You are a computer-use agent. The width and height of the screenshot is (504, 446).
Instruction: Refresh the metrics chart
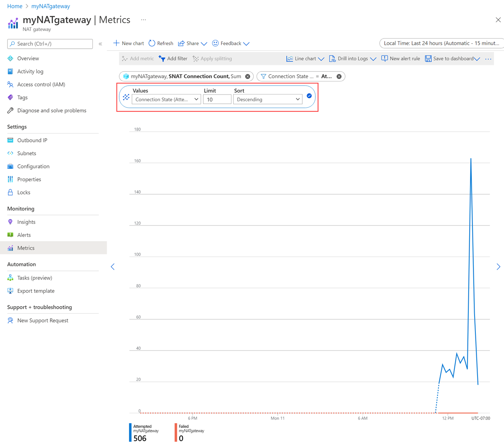coord(160,43)
